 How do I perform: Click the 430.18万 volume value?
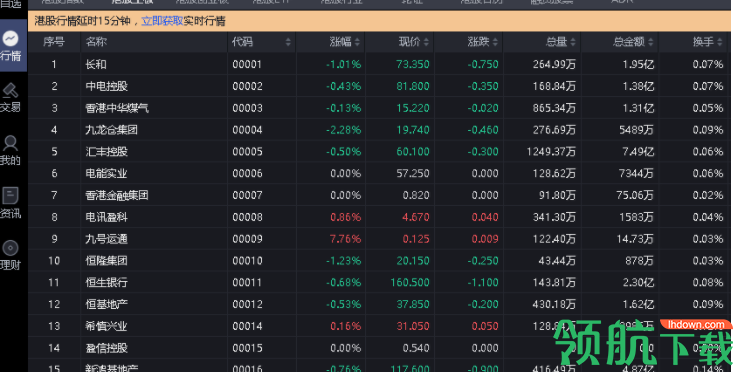coord(554,304)
